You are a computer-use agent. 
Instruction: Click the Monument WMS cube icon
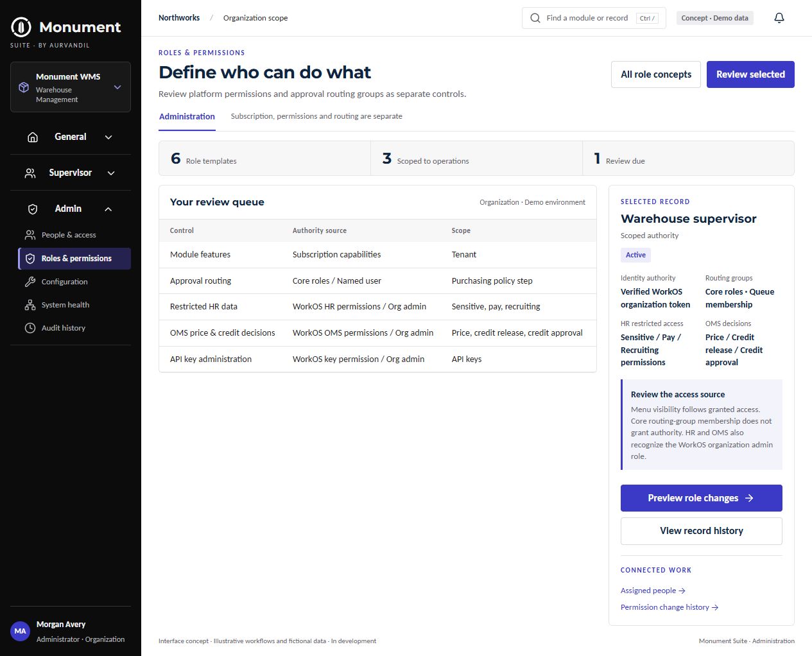pos(24,87)
